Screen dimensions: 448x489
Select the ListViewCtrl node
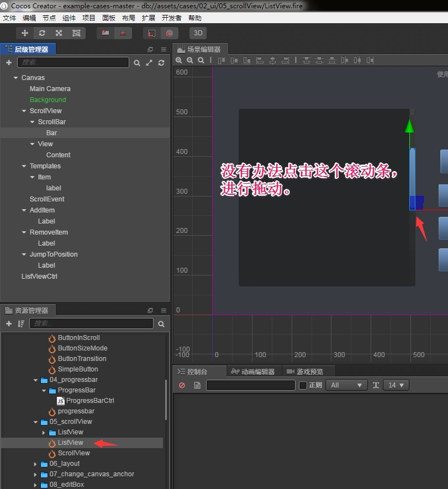[39, 277]
